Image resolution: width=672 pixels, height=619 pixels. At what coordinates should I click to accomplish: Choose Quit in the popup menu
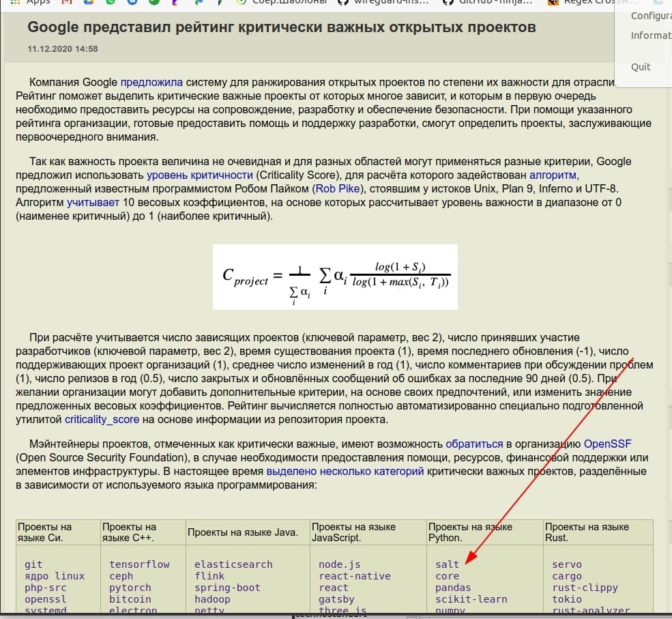(x=641, y=67)
